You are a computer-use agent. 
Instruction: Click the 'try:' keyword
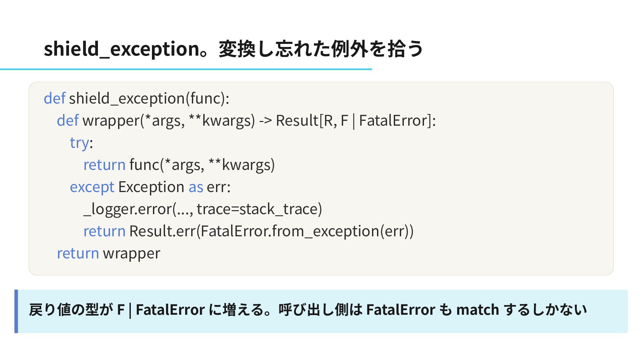point(81,142)
